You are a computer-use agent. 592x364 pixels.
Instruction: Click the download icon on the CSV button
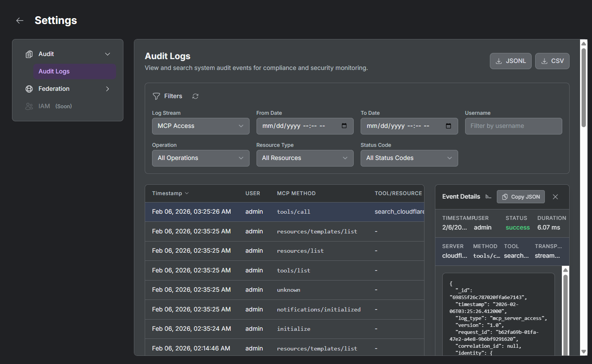[x=544, y=61]
